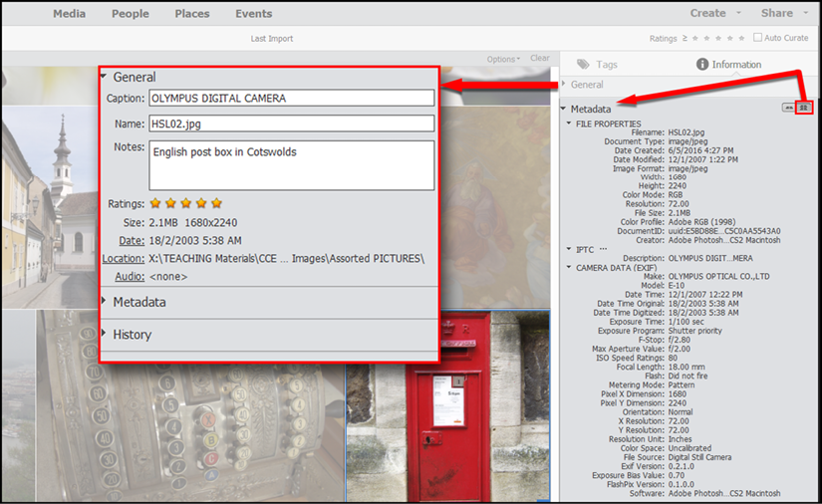Click Exposure Time value 1/100 sec
This screenshot has height=504, width=822.
pos(685,321)
